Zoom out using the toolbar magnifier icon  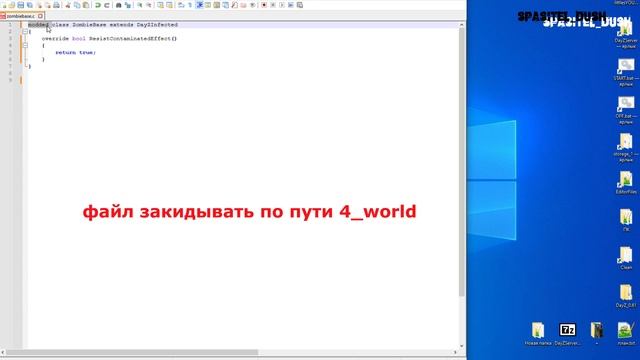pyautogui.click(x=149, y=5)
